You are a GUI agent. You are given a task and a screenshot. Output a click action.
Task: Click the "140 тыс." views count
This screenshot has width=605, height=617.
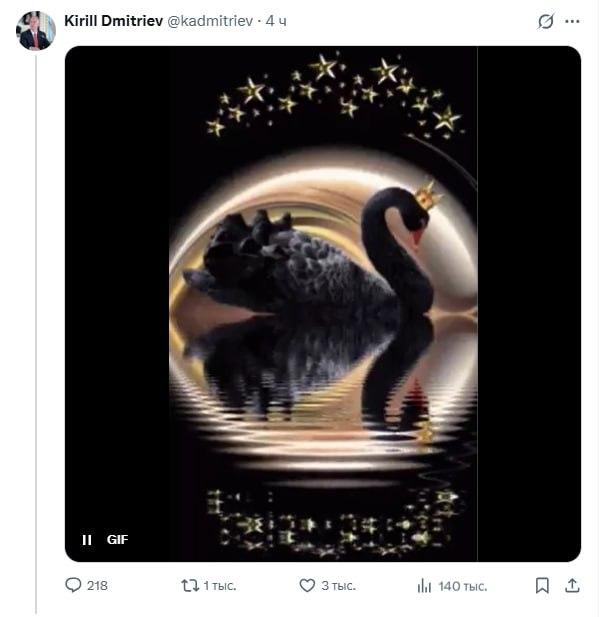click(462, 586)
